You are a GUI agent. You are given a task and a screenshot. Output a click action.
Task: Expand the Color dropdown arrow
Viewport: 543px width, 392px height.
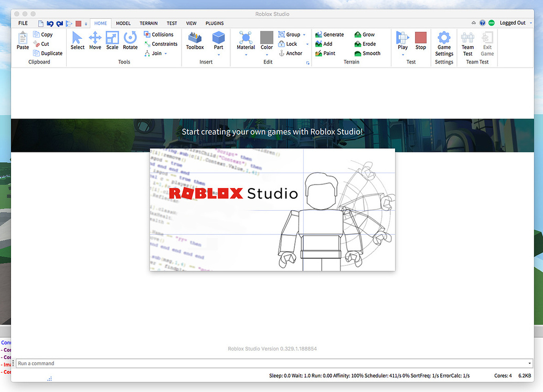click(x=267, y=55)
